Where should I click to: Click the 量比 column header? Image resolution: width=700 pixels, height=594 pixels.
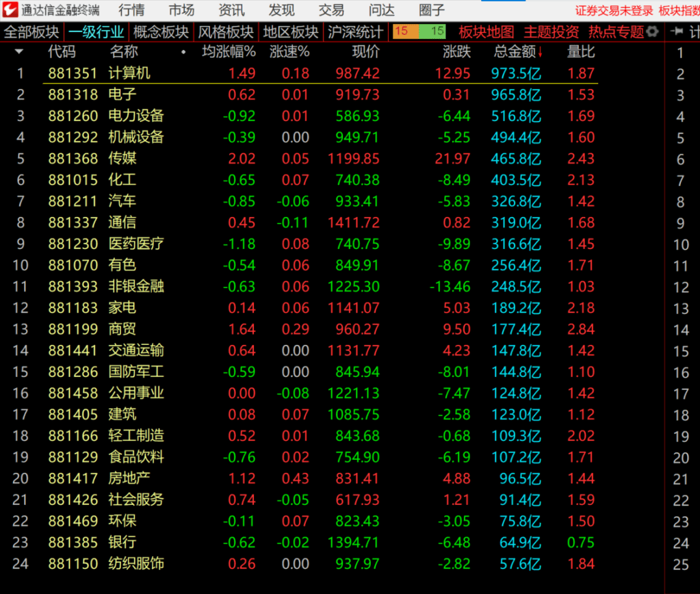coord(581,52)
